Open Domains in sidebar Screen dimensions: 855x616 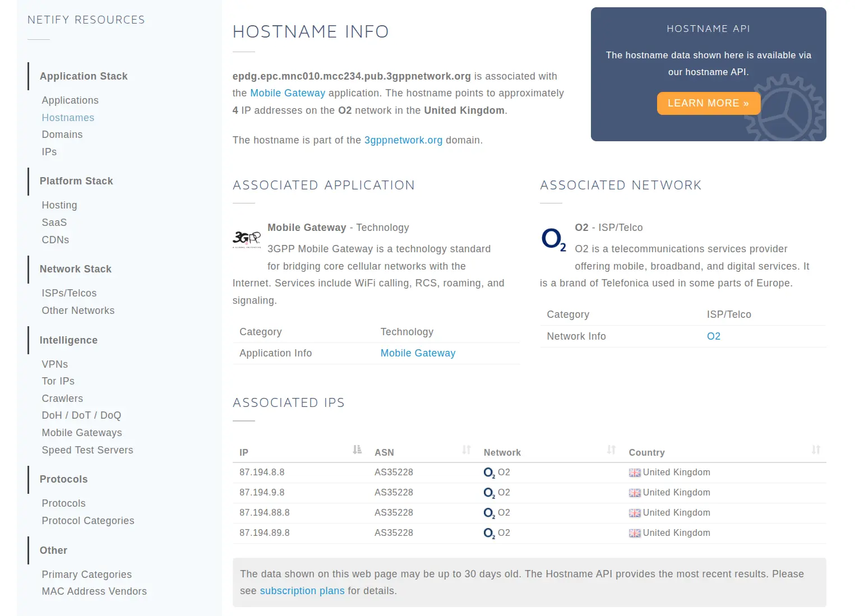(x=62, y=135)
